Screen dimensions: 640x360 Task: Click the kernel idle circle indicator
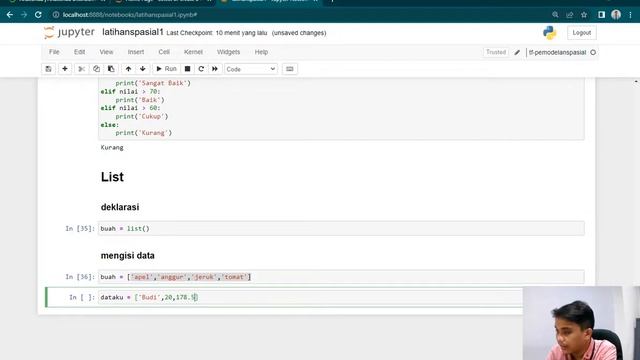coord(593,52)
